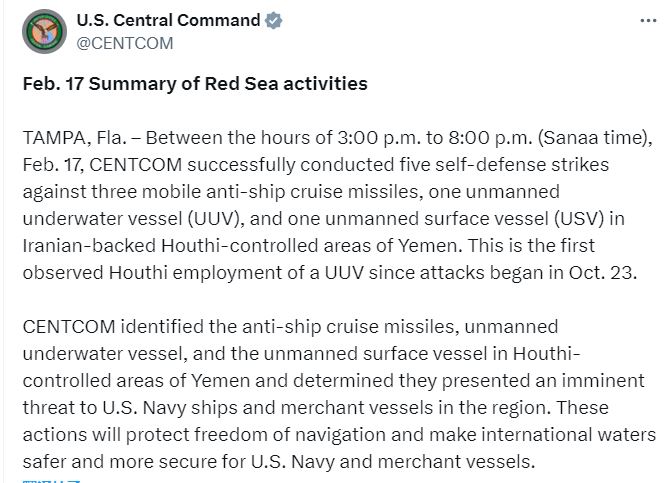Click the "3:00 p.m. to 8:00 p.m." time range
Viewport: 671px width, 483px height.
(412, 138)
